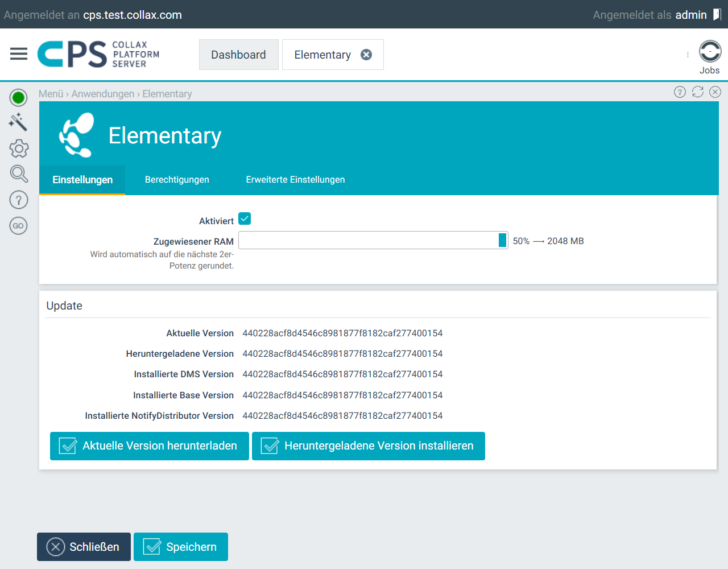
Task: Click the vertical dots beside Jobs
Action: tap(688, 55)
